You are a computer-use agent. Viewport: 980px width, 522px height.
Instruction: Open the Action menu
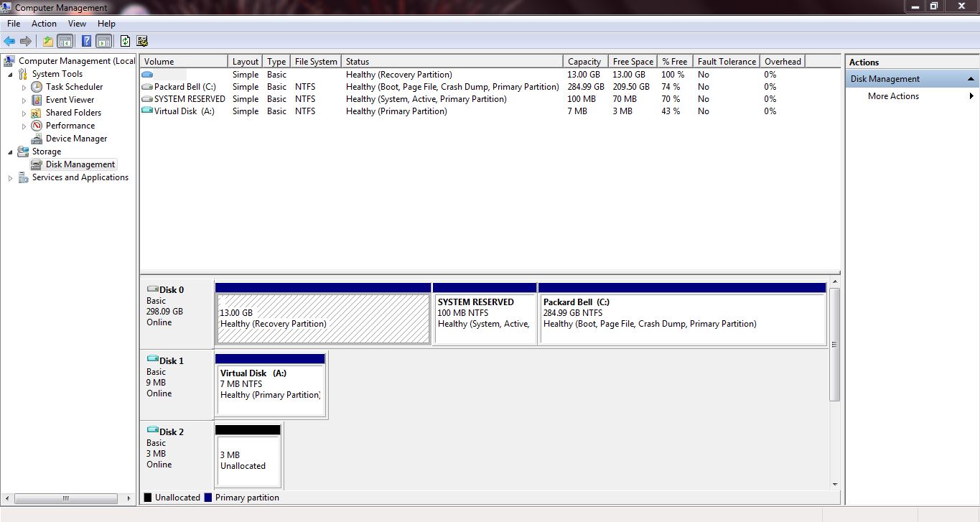(44, 24)
